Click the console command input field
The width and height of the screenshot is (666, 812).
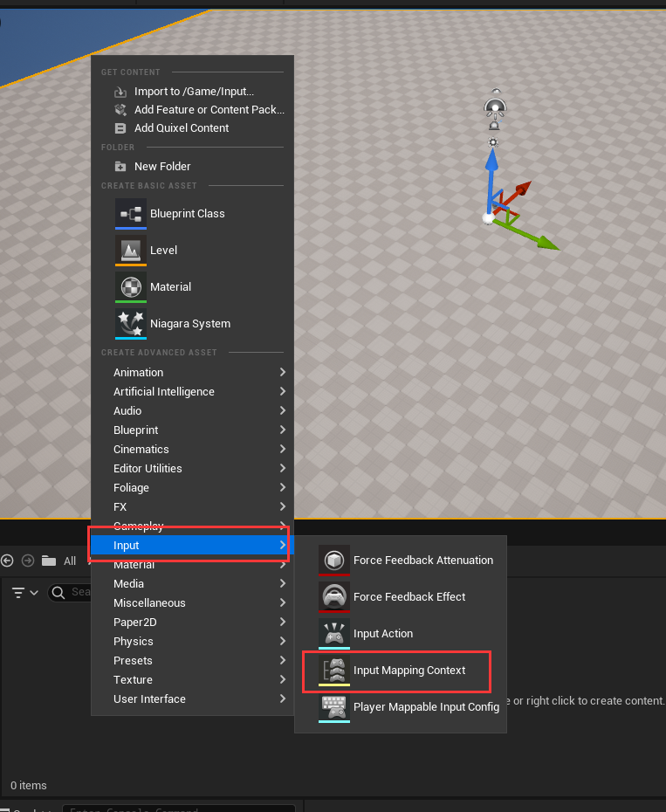[175, 809]
